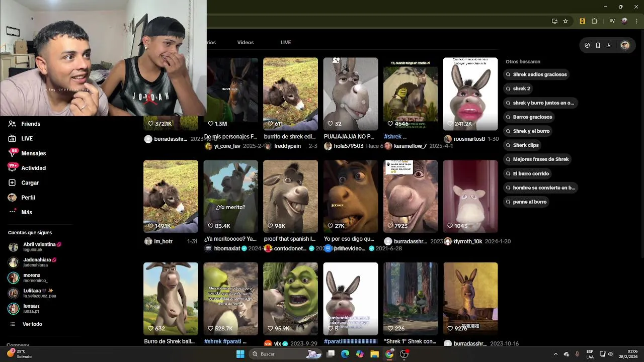Open the dyrroth_10k author link
Viewport: 644px width, 362px height.
pos(468,241)
